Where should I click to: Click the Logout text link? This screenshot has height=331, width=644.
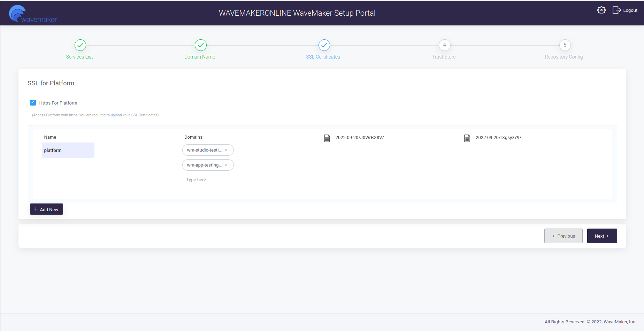pyautogui.click(x=630, y=10)
